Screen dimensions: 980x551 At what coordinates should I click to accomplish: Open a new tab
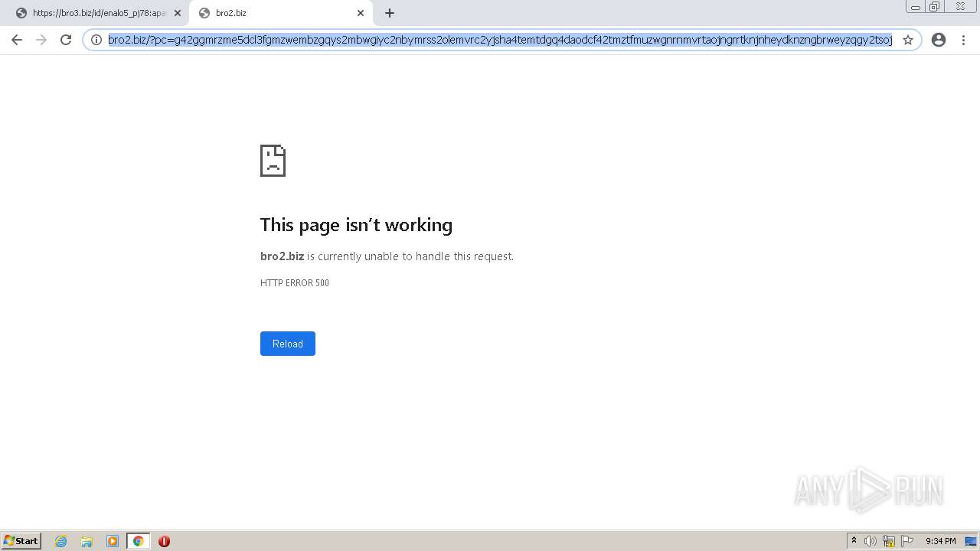(x=390, y=13)
